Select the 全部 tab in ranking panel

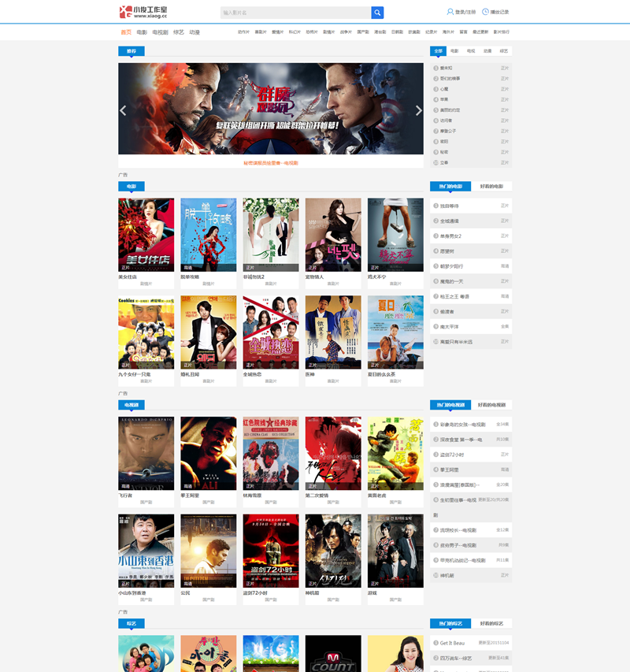[438, 51]
